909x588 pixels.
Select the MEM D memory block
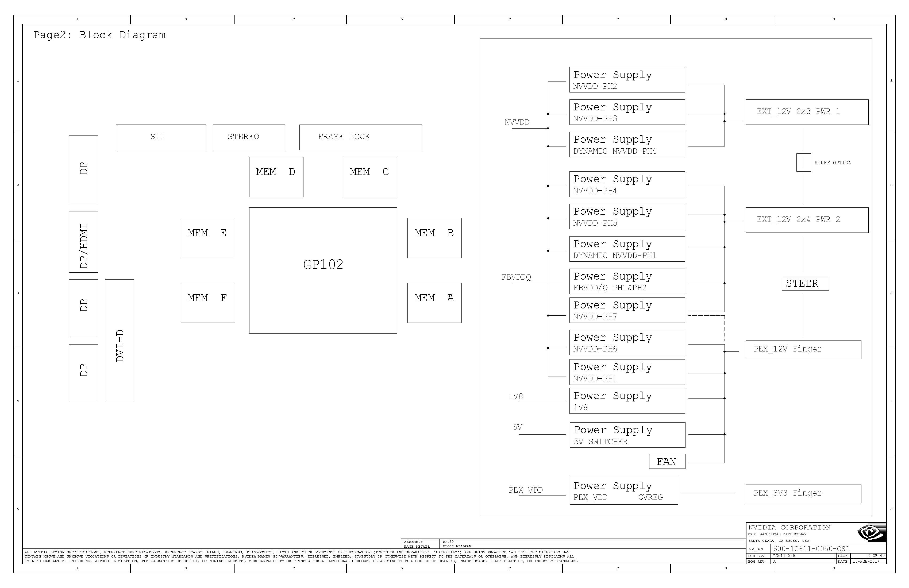click(276, 177)
